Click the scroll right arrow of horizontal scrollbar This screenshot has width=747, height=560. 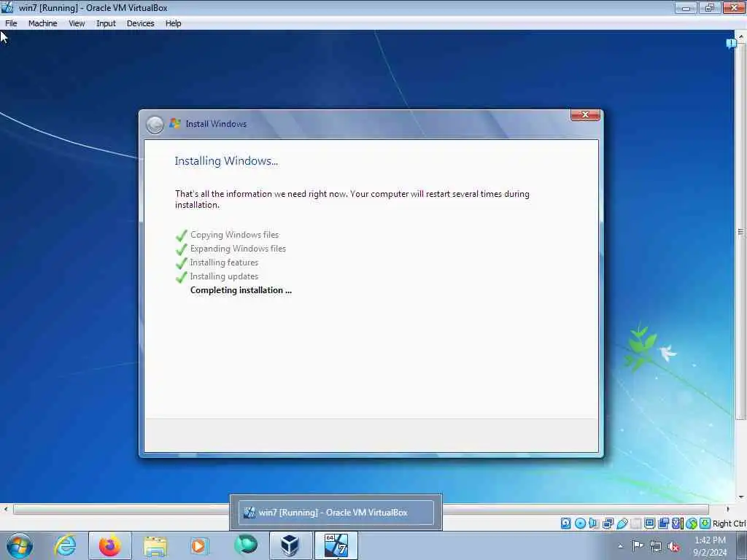pyautogui.click(x=727, y=509)
